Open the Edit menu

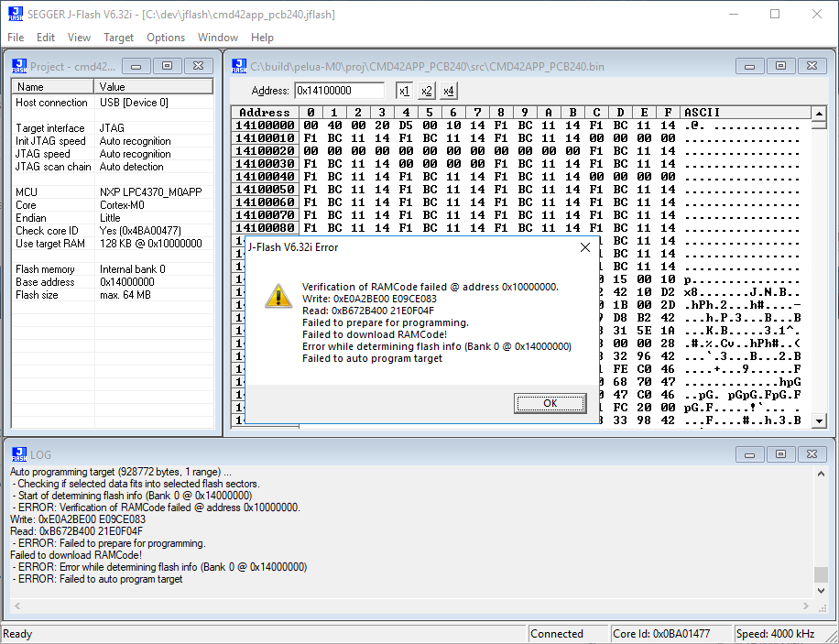[46, 38]
